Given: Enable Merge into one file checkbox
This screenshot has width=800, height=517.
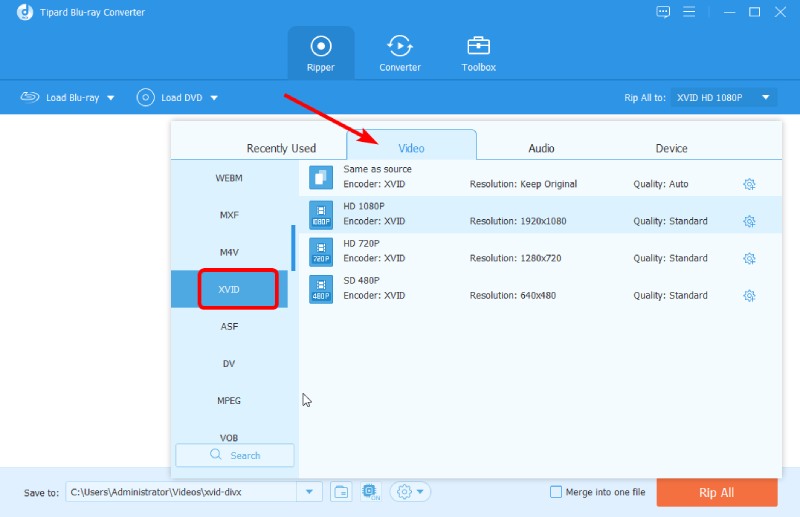Looking at the screenshot, I should click(x=556, y=492).
